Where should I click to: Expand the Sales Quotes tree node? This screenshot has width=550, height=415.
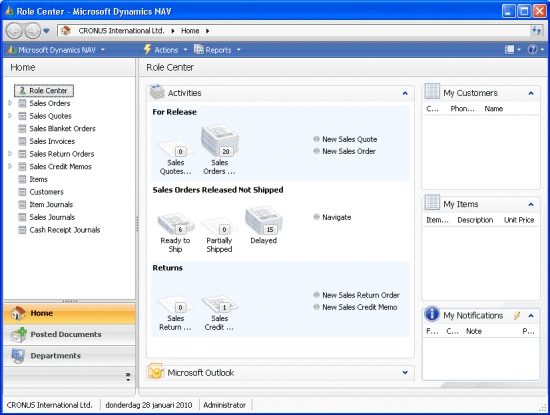[x=10, y=115]
